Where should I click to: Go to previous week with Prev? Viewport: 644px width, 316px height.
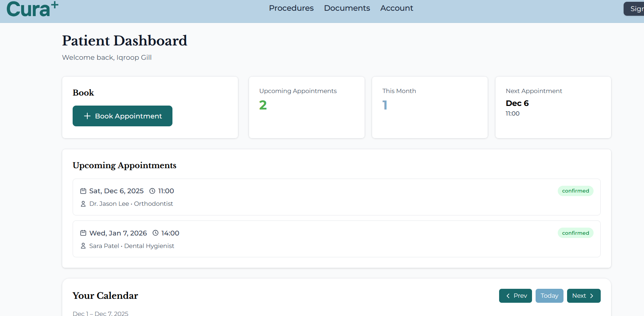(x=515, y=296)
